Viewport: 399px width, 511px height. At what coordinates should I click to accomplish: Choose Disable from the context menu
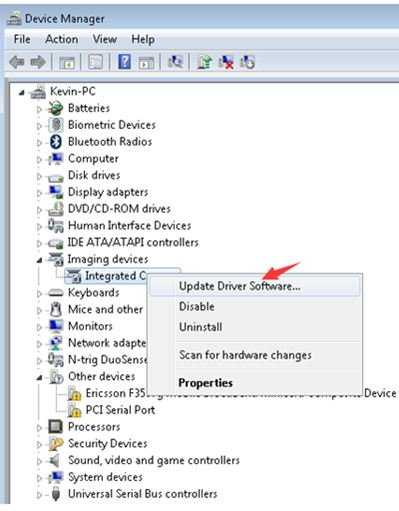click(255, 306)
